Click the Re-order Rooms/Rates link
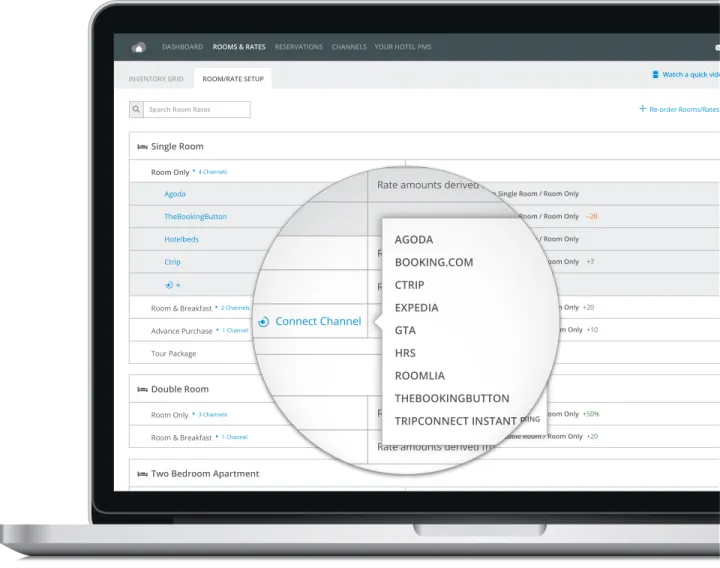 click(684, 109)
